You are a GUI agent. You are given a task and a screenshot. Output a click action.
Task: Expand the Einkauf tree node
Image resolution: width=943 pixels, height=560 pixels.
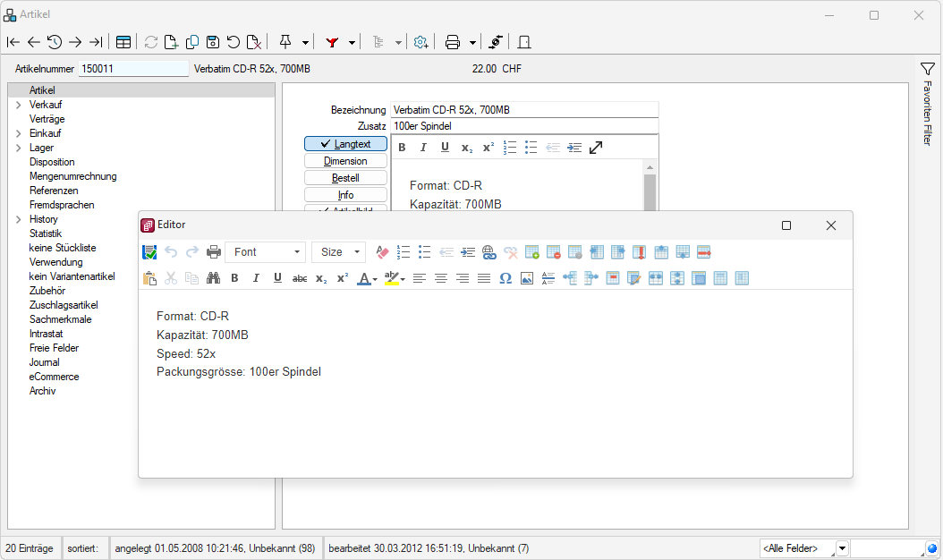pos(19,133)
